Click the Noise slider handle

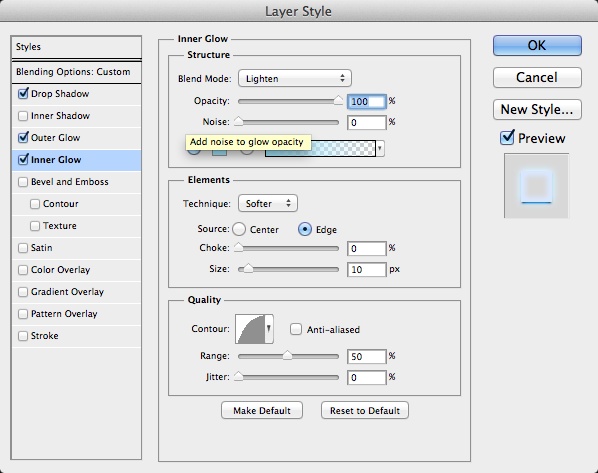pyautogui.click(x=238, y=121)
